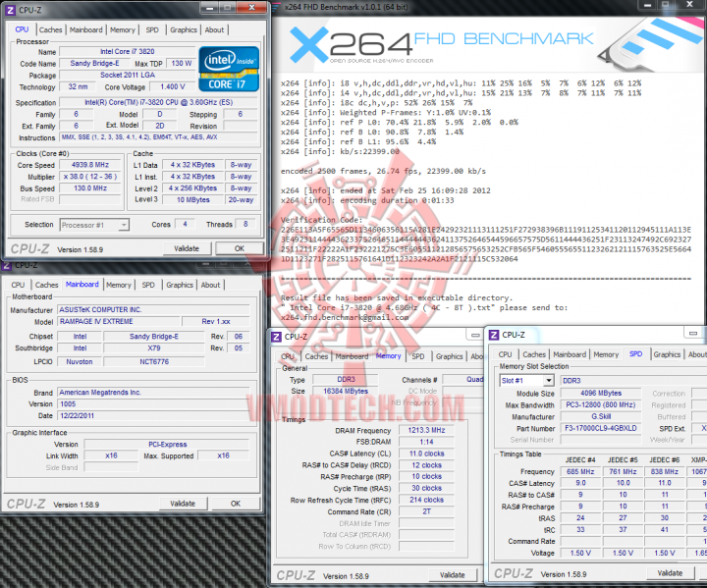Click OK in the top CPU window
Screen dimensions: 707x588
[x=240, y=248]
